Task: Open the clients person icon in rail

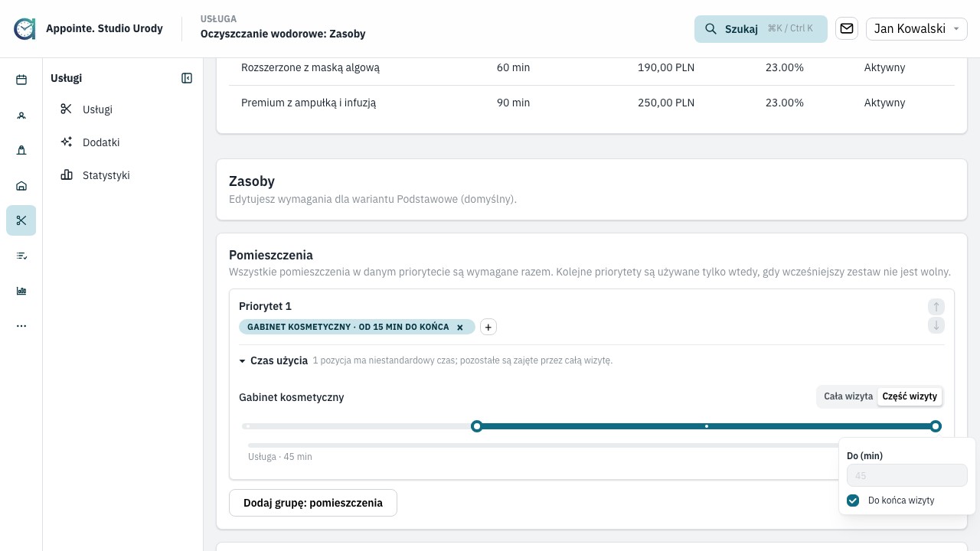Action: point(21,116)
